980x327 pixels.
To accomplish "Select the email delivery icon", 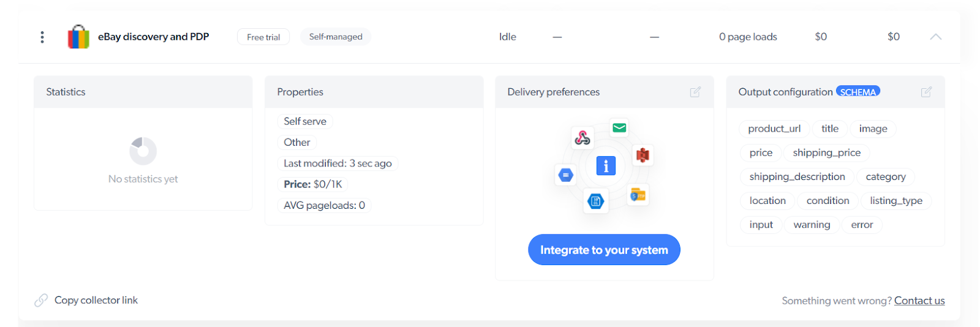I will click(x=619, y=128).
